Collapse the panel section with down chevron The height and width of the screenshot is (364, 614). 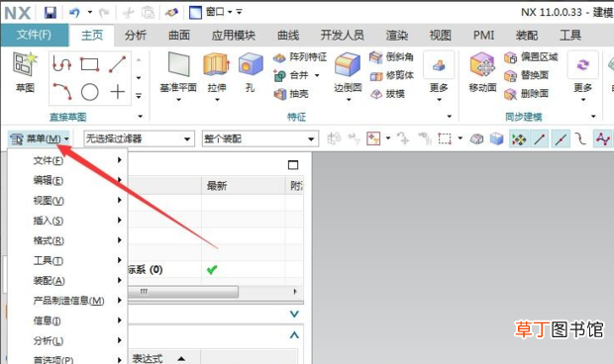pos(294,314)
